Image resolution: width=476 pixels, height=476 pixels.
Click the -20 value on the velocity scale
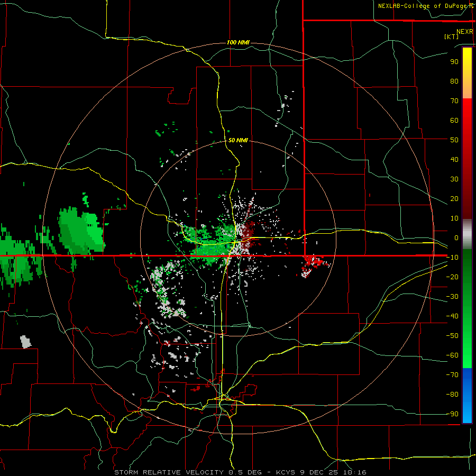tap(452, 277)
